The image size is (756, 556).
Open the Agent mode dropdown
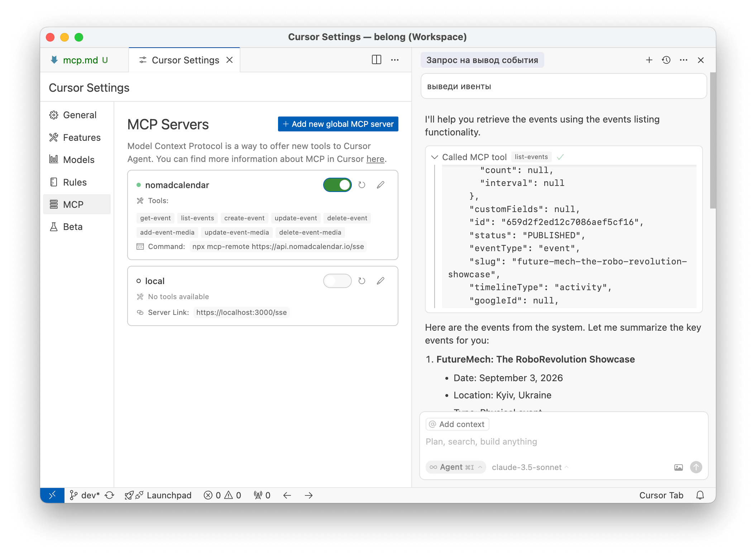click(455, 467)
